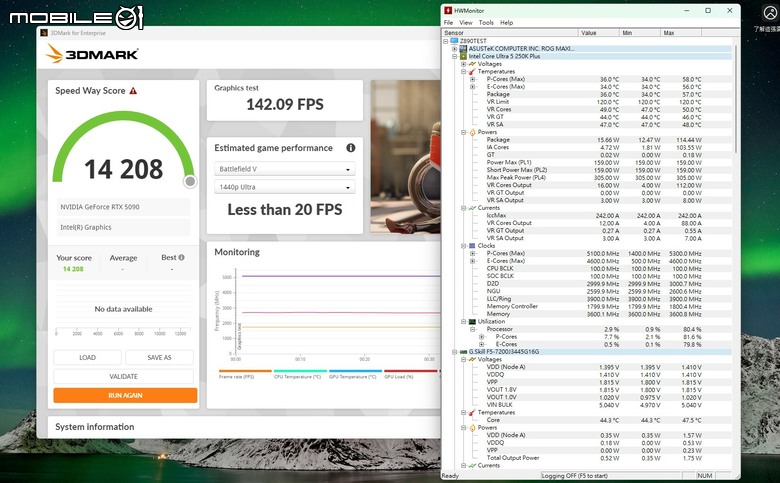Click the HWMonitor title bar app icon

(x=448, y=10)
